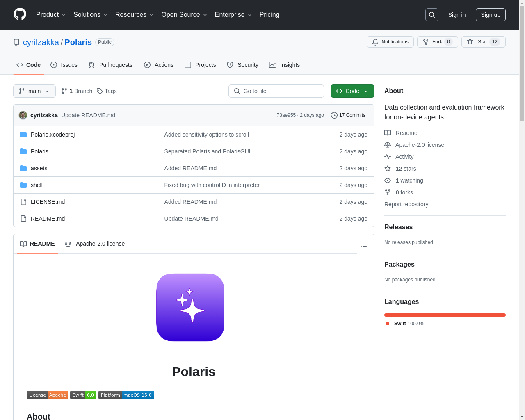Click Report repository link
525x420 pixels.
point(406,204)
